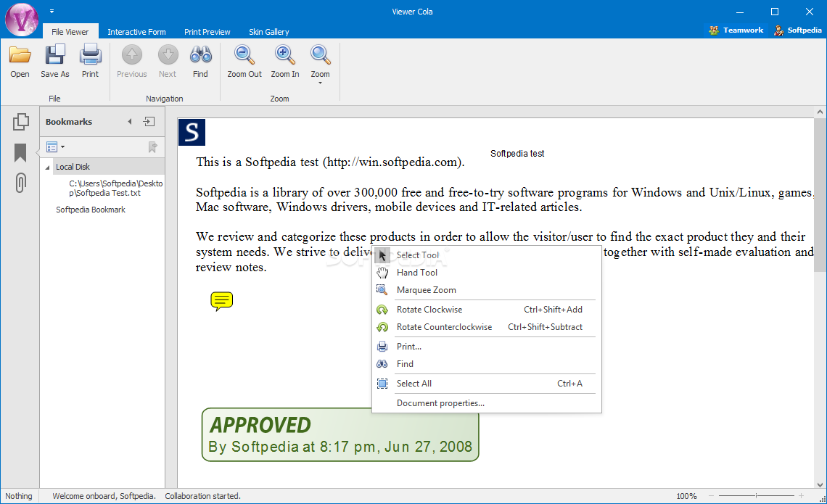Click the 'This is a Softpedia test' line

330,162
